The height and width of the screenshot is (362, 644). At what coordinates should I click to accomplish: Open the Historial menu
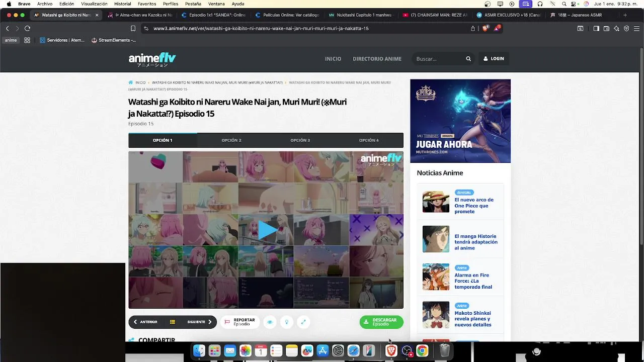click(123, 4)
